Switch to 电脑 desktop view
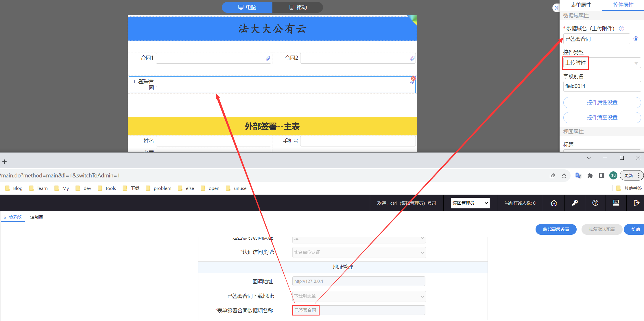The image size is (644, 321). tap(247, 8)
